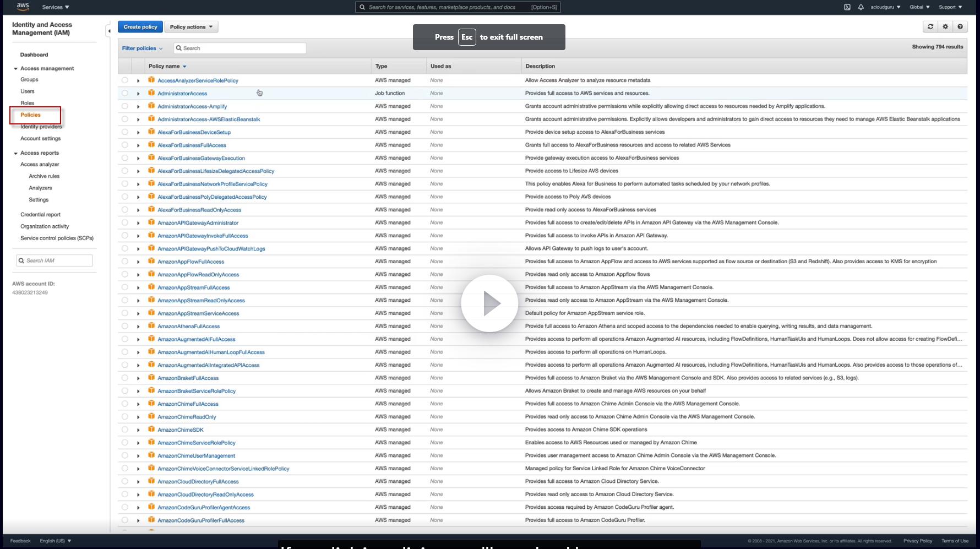
Task: Open the settings gear for the policy table
Action: click(945, 26)
